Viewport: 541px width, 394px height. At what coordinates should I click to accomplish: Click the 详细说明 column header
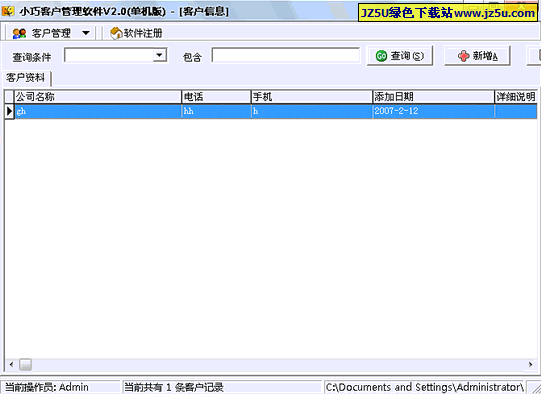[x=516, y=97]
